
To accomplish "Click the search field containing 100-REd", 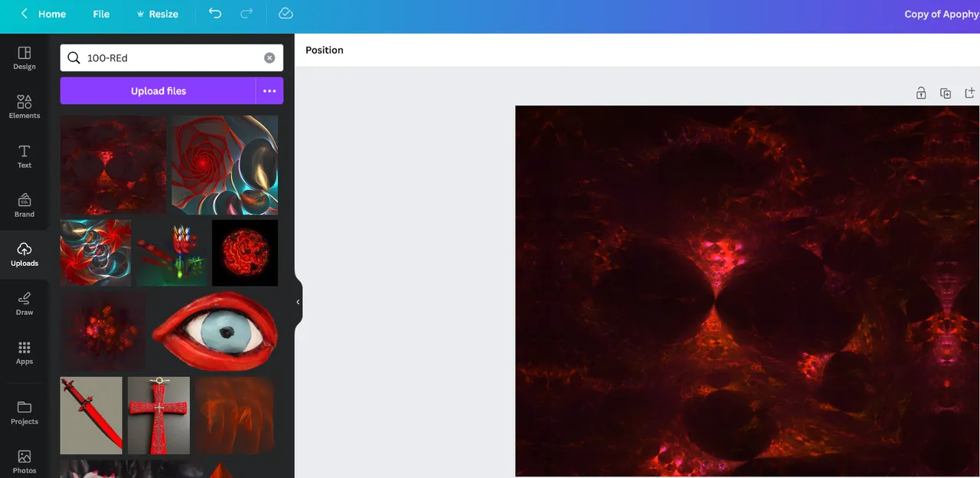I will pyautogui.click(x=171, y=57).
